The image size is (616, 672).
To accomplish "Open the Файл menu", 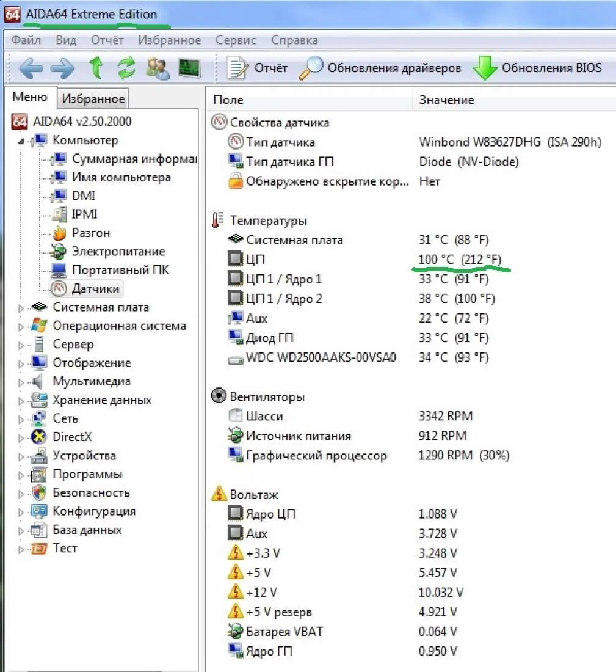I will tap(26, 40).
